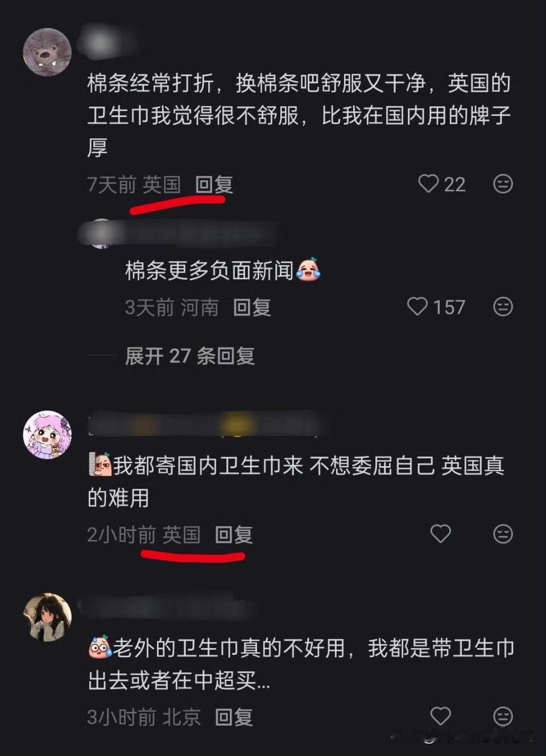Click the dislike face on 2小时前 comment

(503, 534)
